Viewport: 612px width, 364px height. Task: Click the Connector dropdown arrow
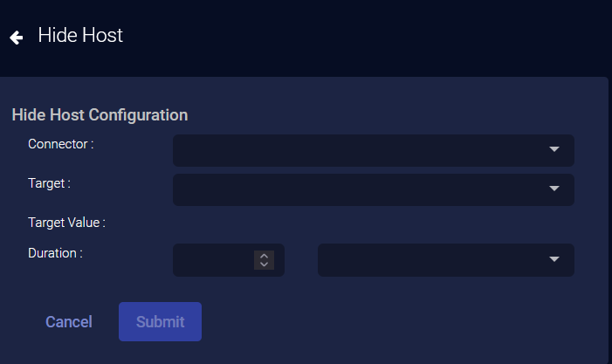(554, 150)
